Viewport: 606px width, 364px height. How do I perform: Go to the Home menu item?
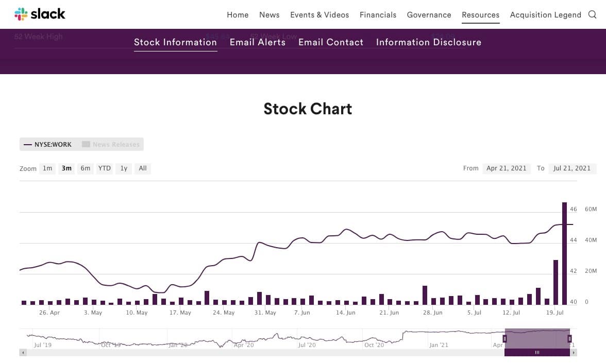point(238,14)
